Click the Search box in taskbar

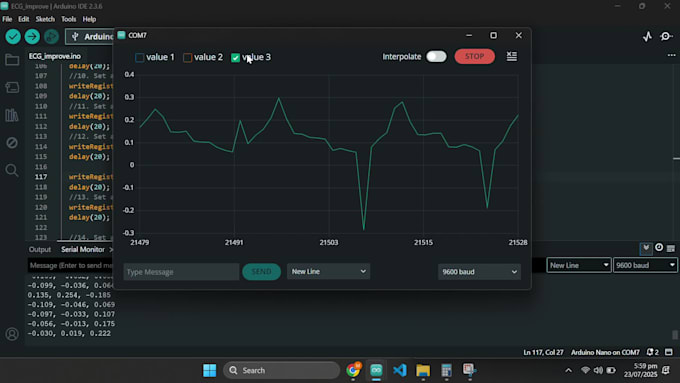(x=281, y=370)
